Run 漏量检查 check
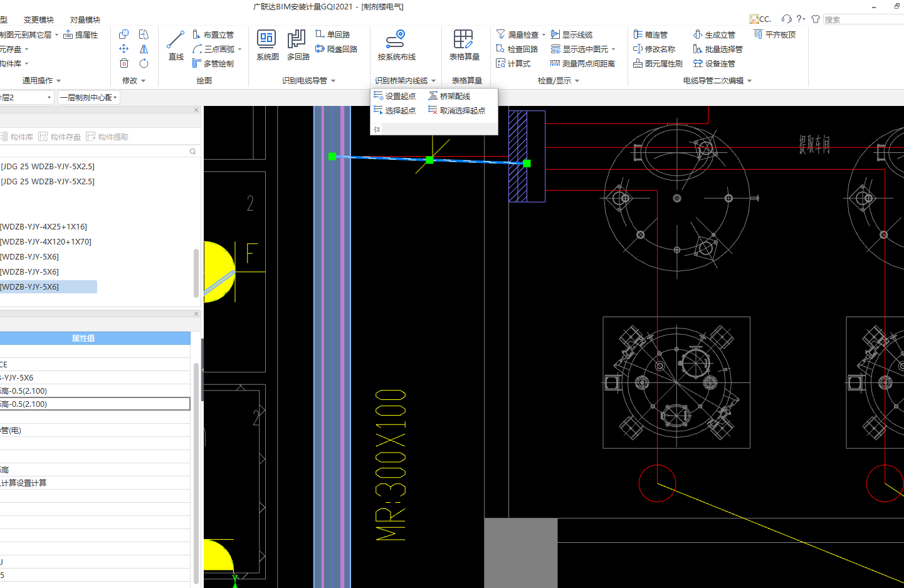The image size is (904, 588). pyautogui.click(x=518, y=34)
